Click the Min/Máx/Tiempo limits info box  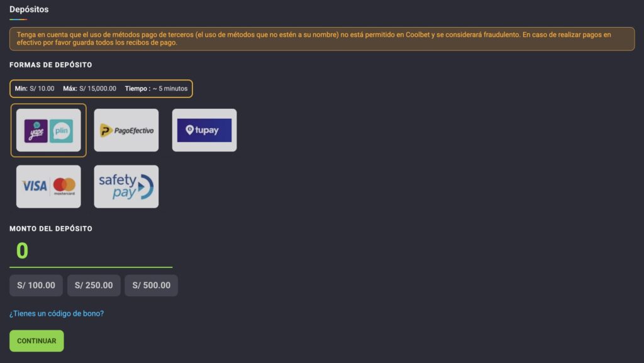coord(101,89)
